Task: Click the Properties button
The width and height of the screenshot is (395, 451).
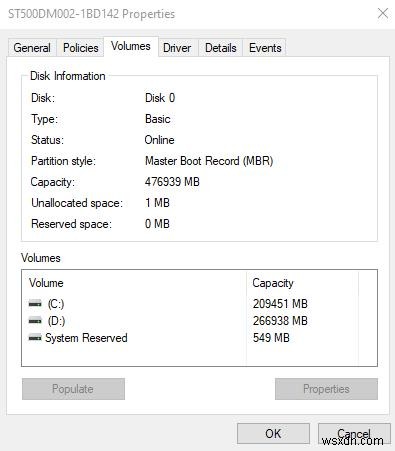Action: click(x=326, y=389)
